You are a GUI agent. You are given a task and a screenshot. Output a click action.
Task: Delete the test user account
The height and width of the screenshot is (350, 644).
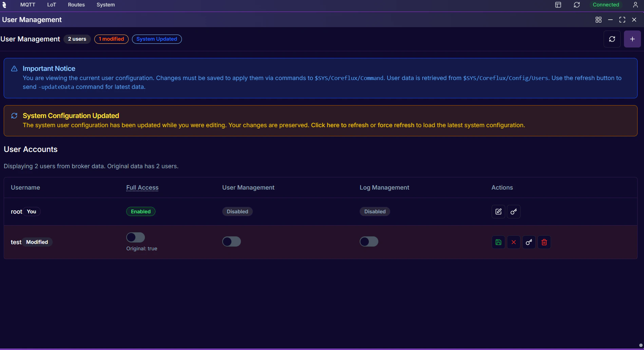[x=544, y=242]
